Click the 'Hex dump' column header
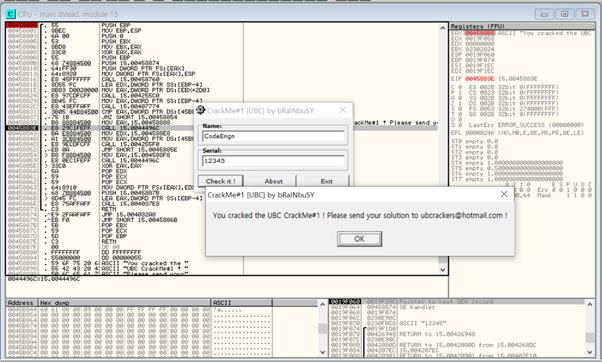Viewport: 602px width, 362px height. pos(124,302)
